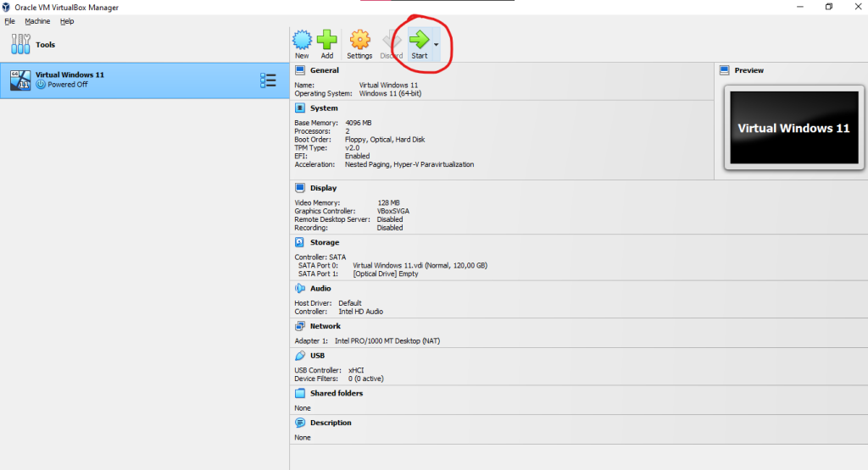
Task: Click the Shared folders section icon
Action: click(x=300, y=393)
